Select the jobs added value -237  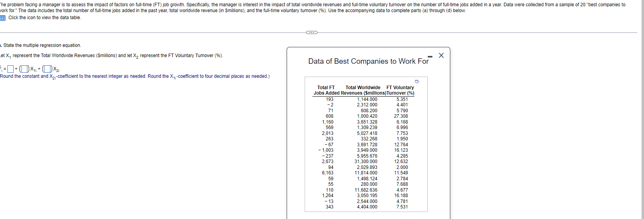328,156
